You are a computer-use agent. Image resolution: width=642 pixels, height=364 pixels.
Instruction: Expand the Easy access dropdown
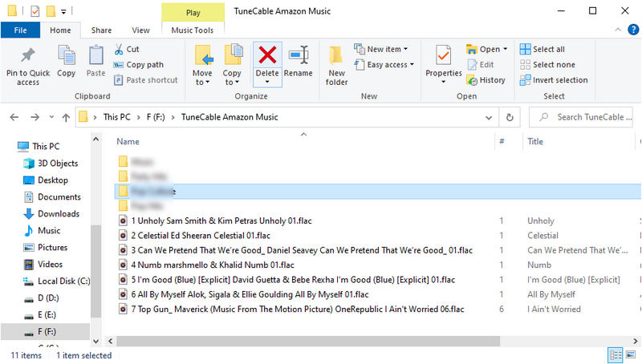[412, 65]
